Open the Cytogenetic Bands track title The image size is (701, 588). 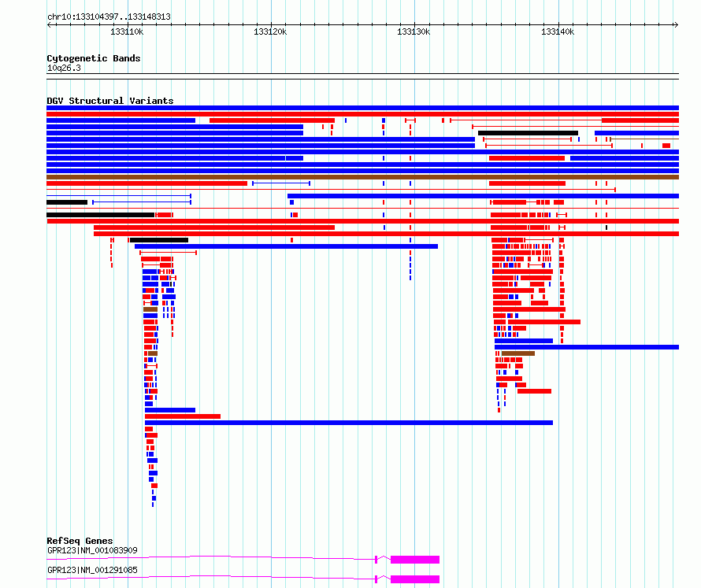[94, 58]
